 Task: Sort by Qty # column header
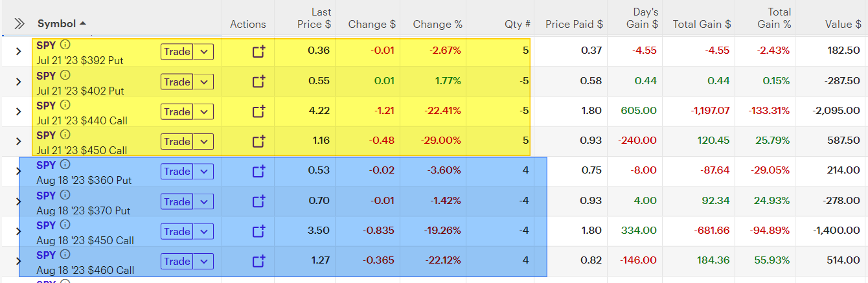pos(518,24)
